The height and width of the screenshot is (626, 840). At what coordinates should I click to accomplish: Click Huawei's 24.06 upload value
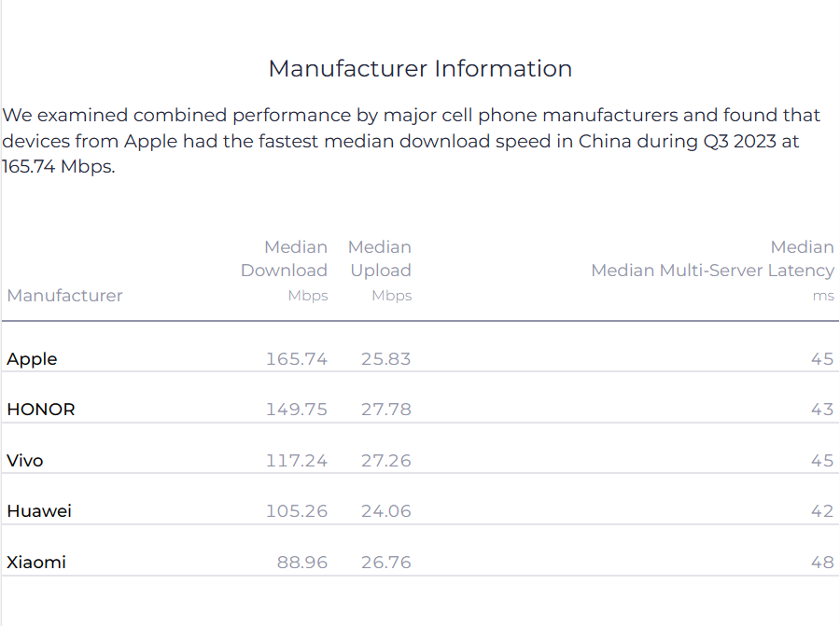pos(386,511)
